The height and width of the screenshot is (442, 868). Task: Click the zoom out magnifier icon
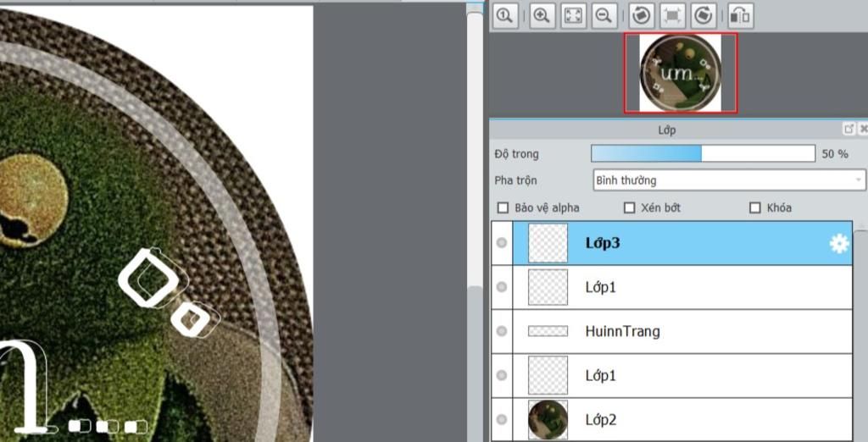(x=604, y=15)
